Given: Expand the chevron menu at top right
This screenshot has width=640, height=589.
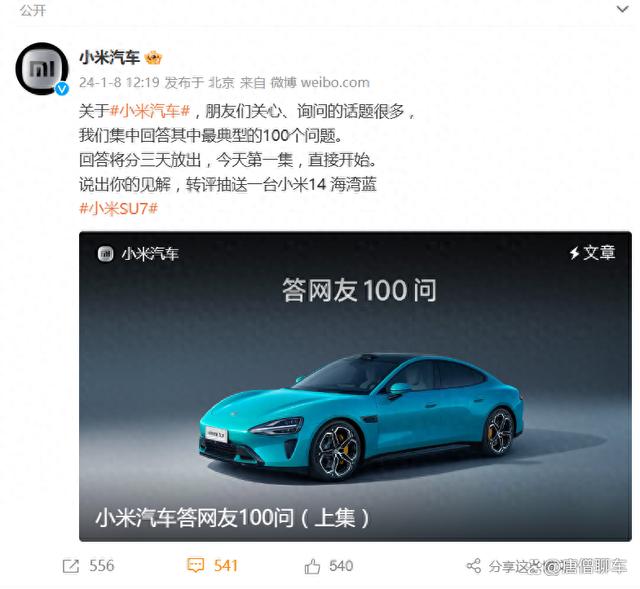Looking at the screenshot, I should (622, 9).
